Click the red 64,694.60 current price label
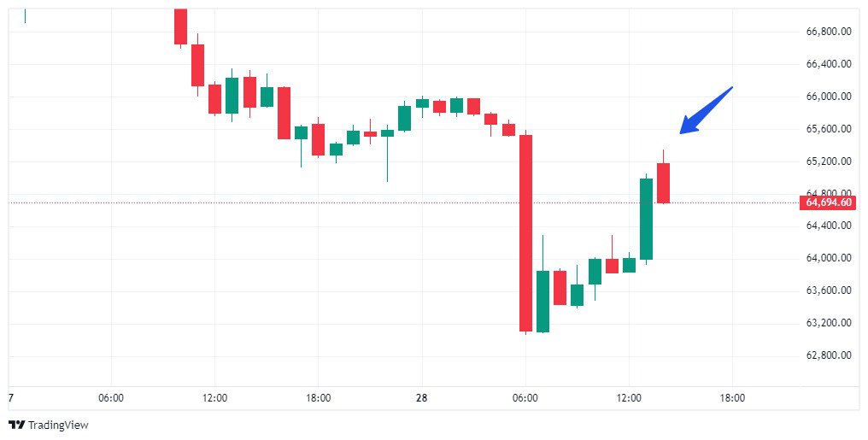Screen dimensions: 868x440 tap(828, 202)
